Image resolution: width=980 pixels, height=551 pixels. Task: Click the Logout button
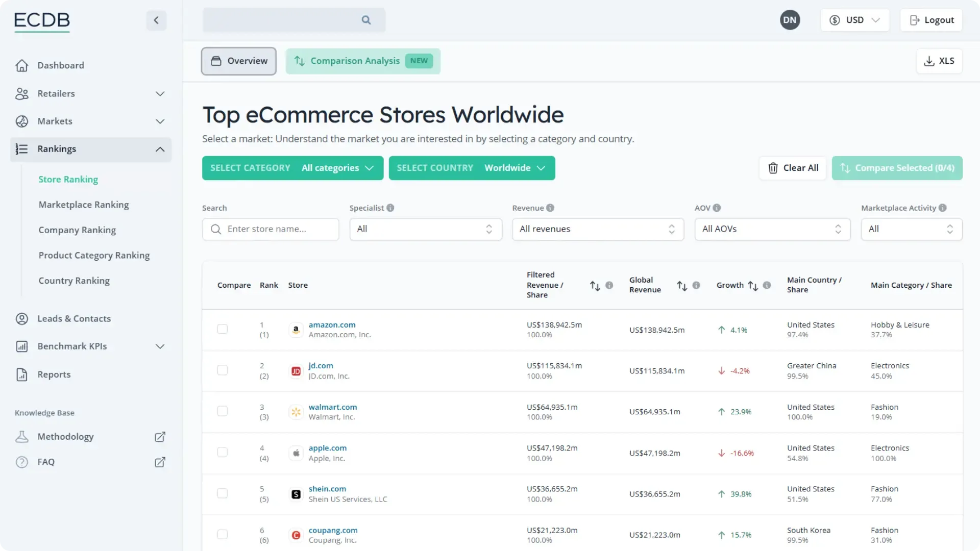(932, 20)
